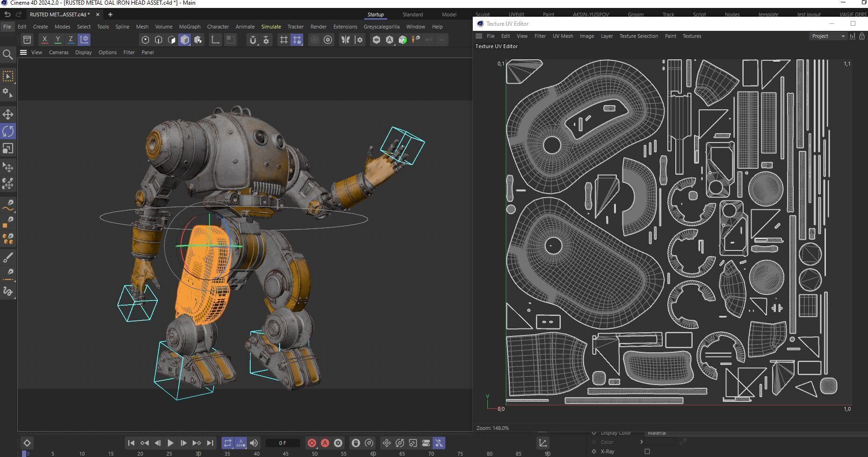Screen dimensions: 868x457
Task: Click the Color swatch field in attributes
Action: click(x=660, y=442)
